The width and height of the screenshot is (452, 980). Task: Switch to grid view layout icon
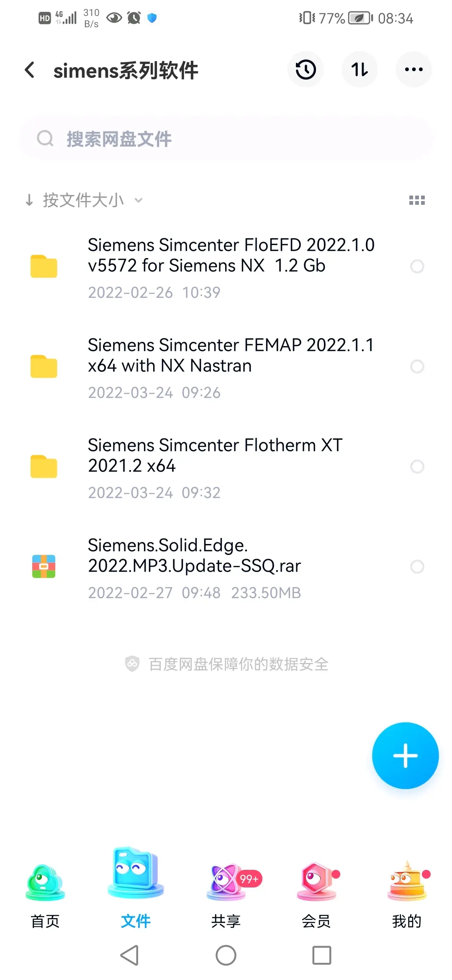[x=417, y=200]
